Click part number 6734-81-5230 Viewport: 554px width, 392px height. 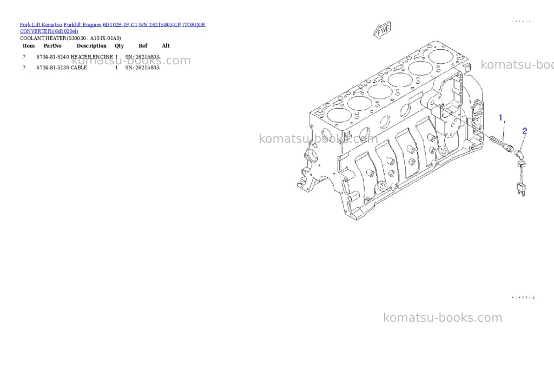click(x=52, y=68)
